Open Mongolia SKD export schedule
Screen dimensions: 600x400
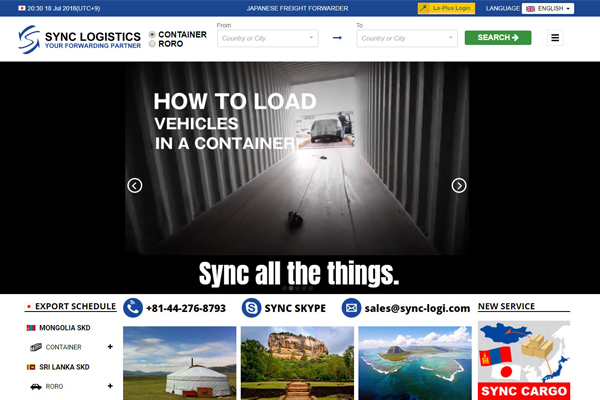pos(64,328)
